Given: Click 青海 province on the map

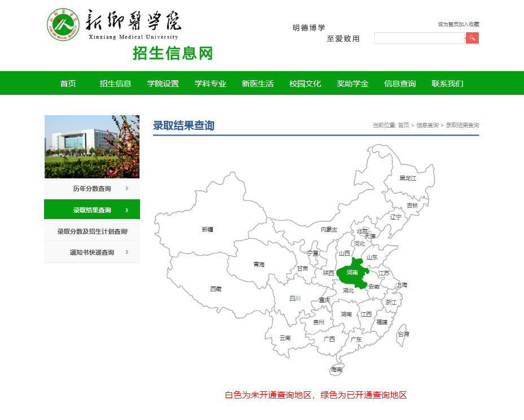Looking at the screenshot, I should (259, 264).
